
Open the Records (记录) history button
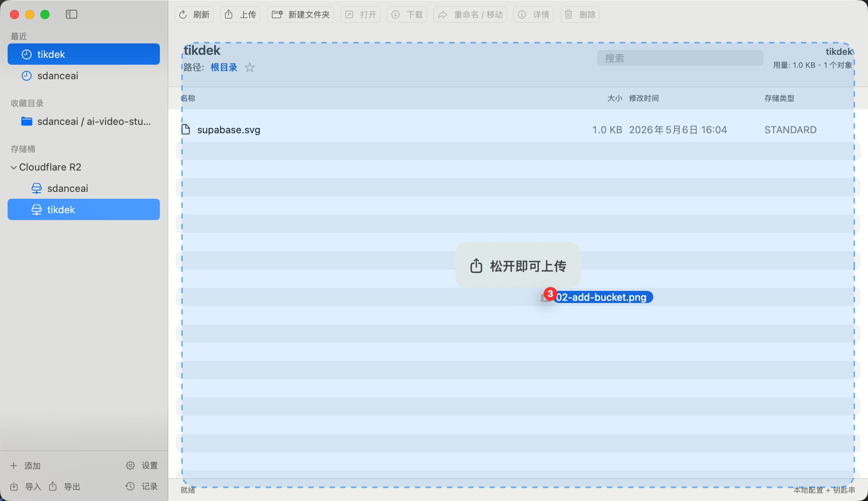point(142,487)
